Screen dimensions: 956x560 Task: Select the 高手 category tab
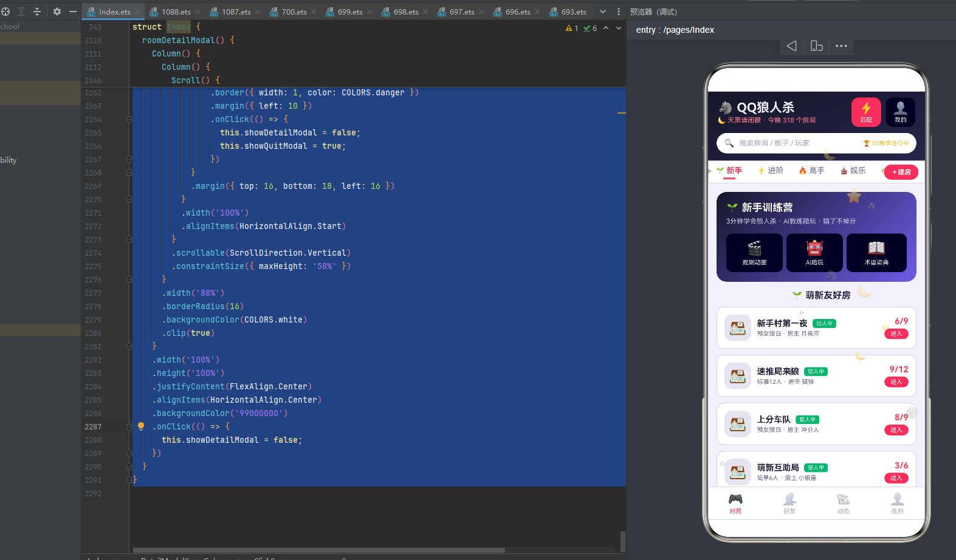point(812,171)
